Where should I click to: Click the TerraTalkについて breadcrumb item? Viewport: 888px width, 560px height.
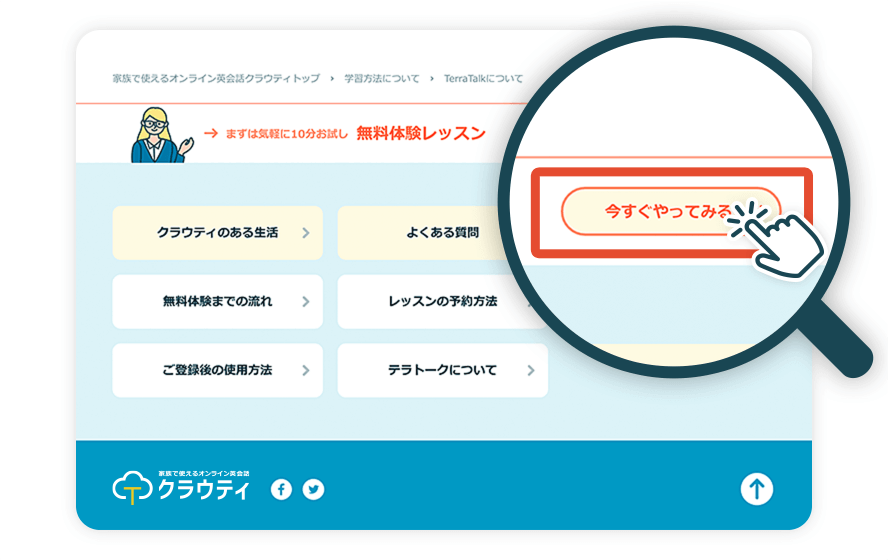[483, 78]
